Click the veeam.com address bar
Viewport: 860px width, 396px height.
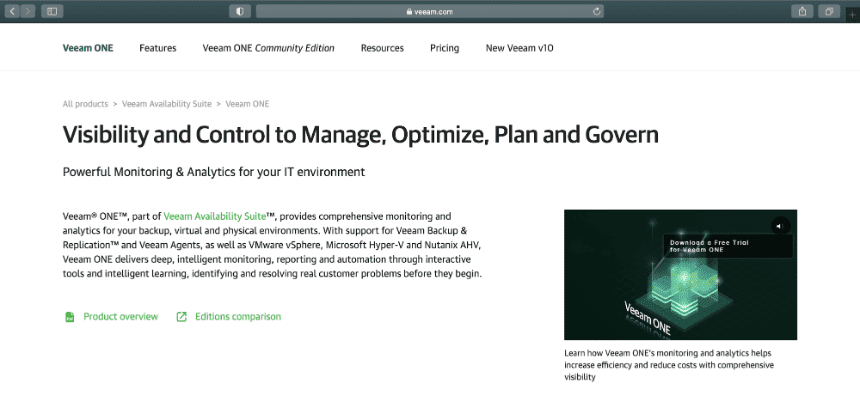429,11
